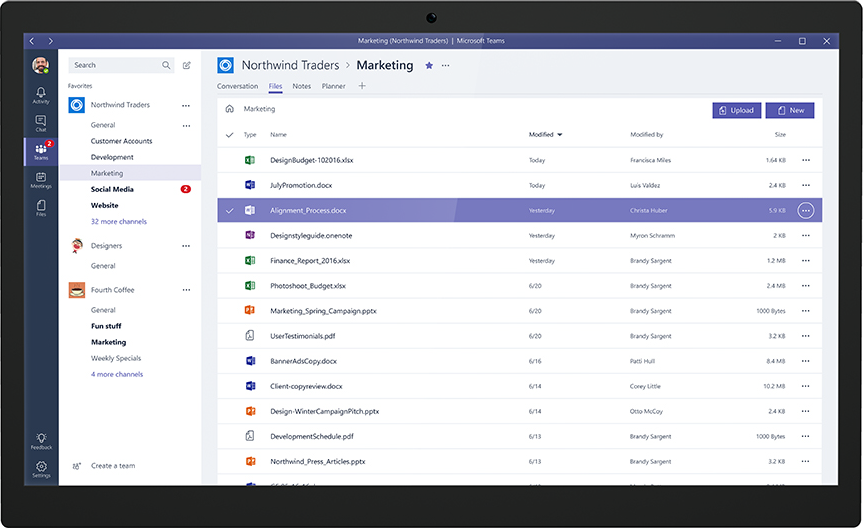Favorite the Marketing channel with star
Image resolution: width=863 pixels, height=528 pixels.
(x=429, y=65)
